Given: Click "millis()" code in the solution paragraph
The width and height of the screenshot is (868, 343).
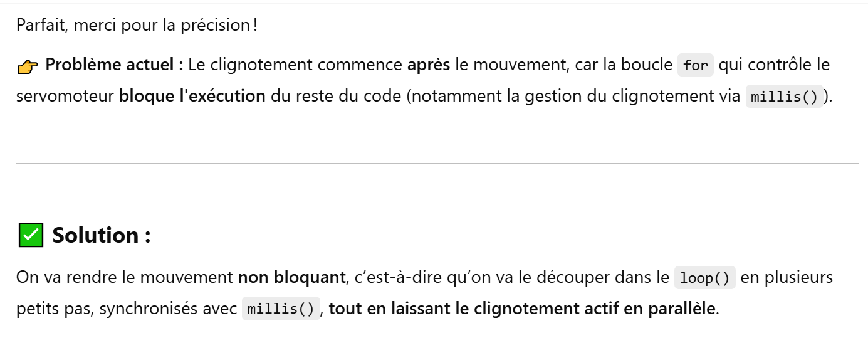Looking at the screenshot, I should [281, 309].
